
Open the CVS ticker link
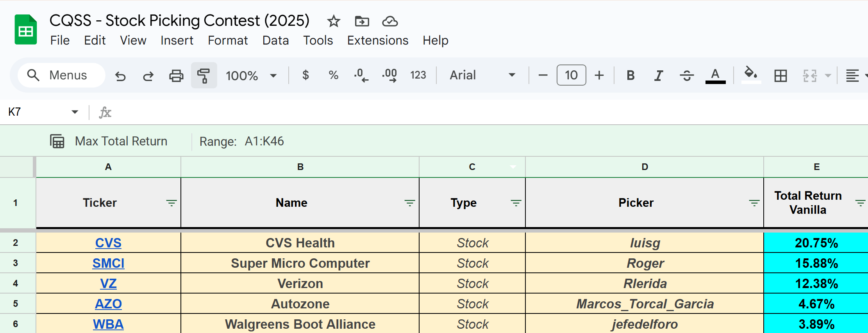(x=108, y=243)
